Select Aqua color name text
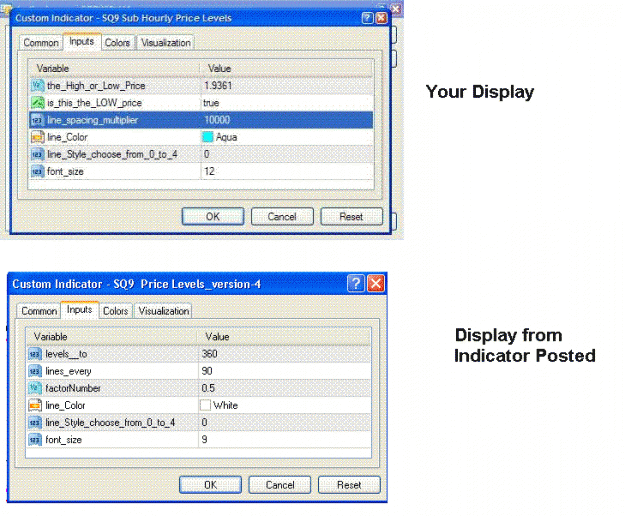The width and height of the screenshot is (625, 516). 226,137
